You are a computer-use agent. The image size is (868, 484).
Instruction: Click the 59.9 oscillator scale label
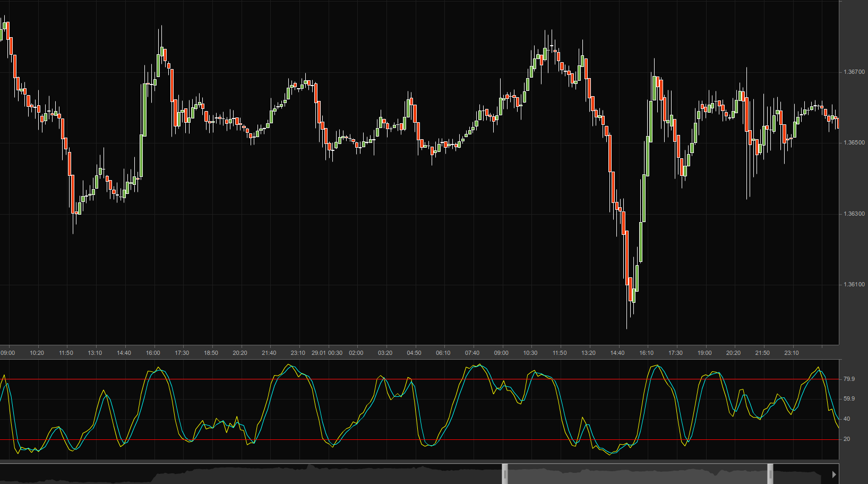(x=849, y=398)
